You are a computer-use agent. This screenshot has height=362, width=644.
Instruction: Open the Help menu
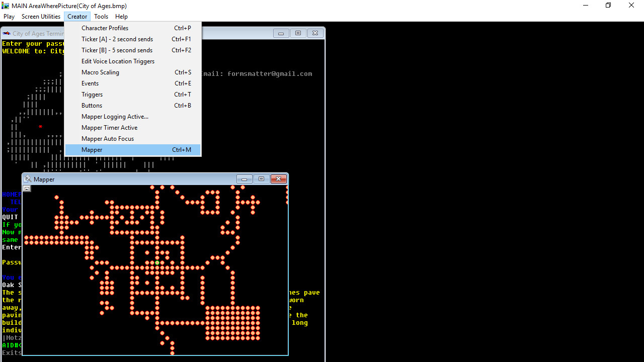click(121, 16)
